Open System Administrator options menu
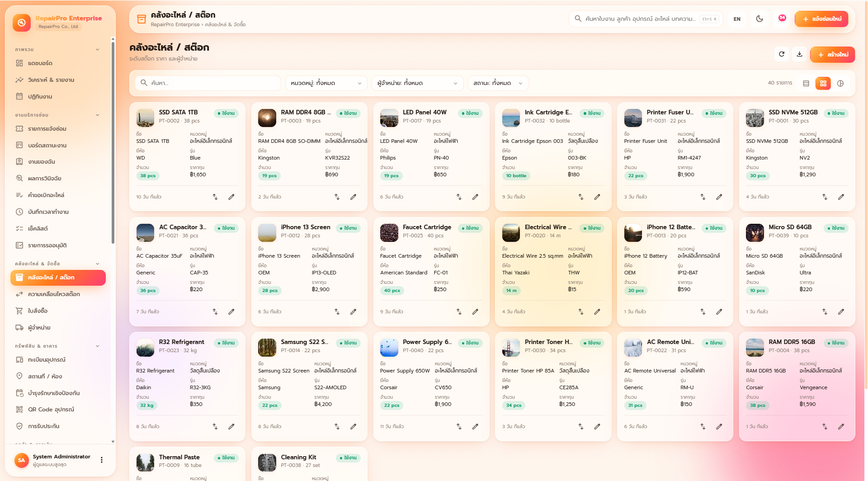The height and width of the screenshot is (481, 868). [102, 460]
